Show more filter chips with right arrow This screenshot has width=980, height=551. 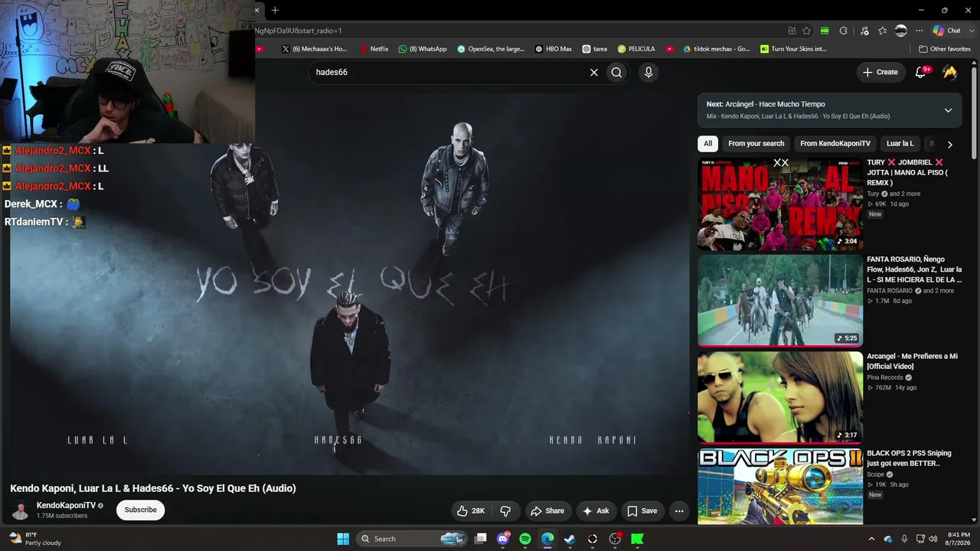(x=949, y=144)
